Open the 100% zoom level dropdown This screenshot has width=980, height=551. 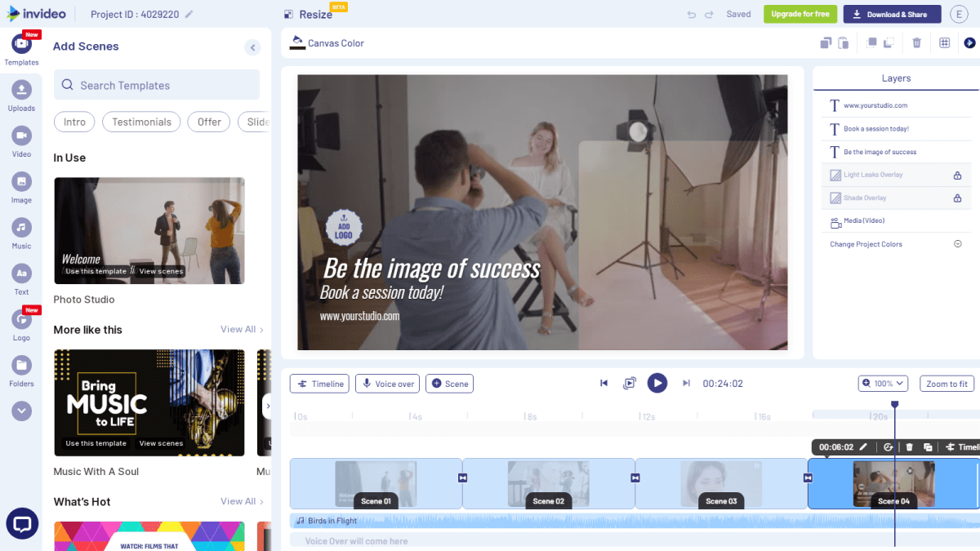883,384
